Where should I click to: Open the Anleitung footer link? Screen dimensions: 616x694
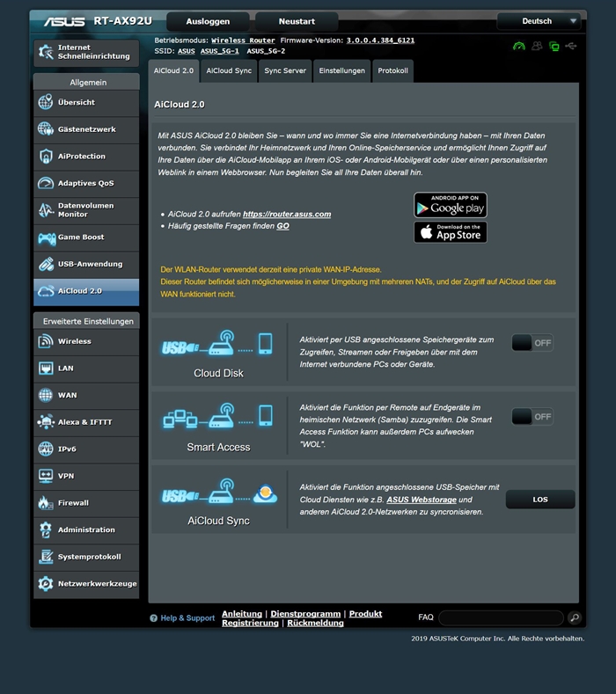[242, 614]
